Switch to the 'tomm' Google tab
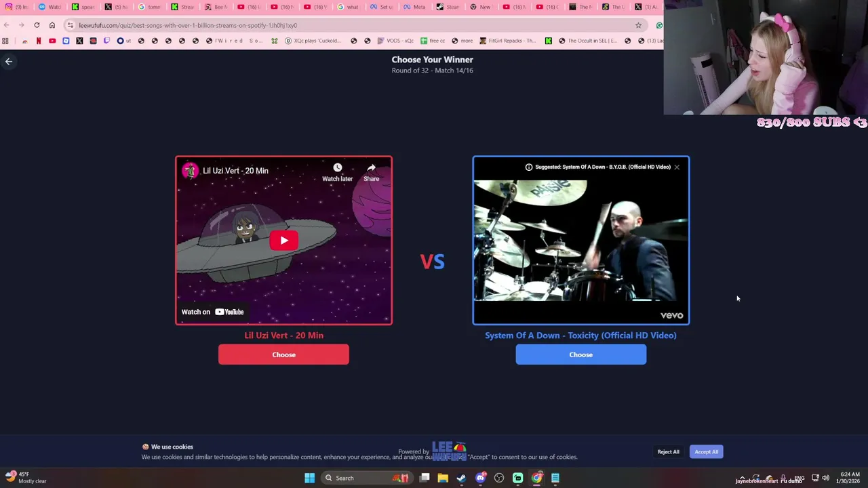 [149, 7]
